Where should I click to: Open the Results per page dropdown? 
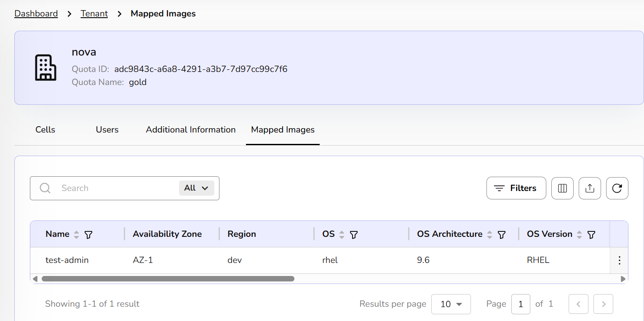point(451,304)
